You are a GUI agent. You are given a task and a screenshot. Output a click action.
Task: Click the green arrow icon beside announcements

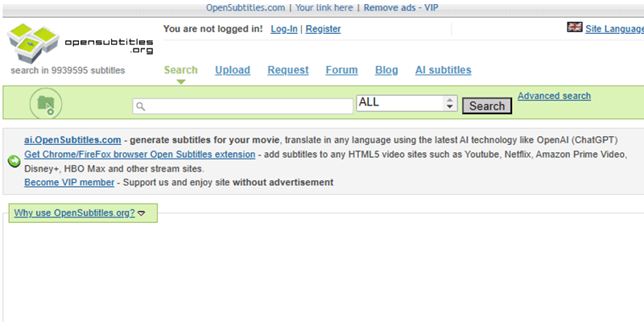pyautogui.click(x=14, y=161)
